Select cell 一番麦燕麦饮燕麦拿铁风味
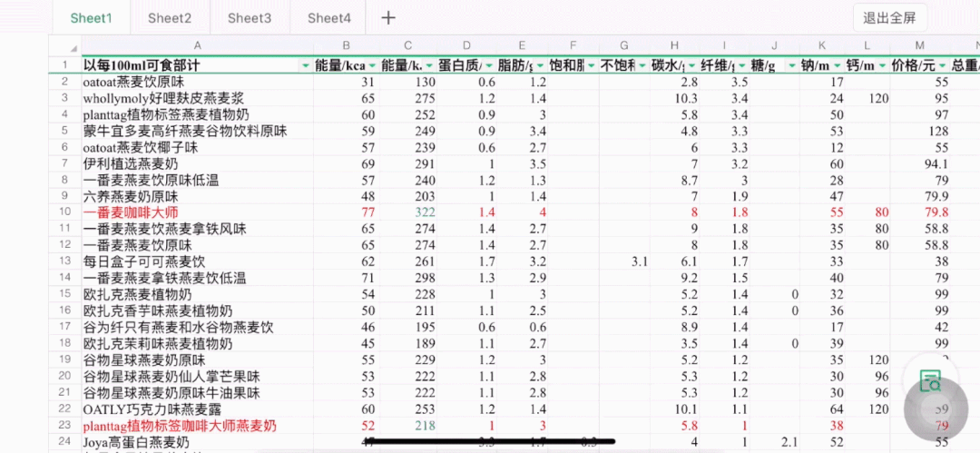 [x=197, y=229]
